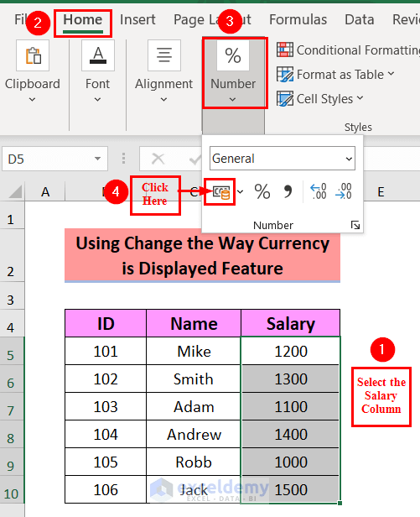Select the cell containing 1400

coord(291,434)
